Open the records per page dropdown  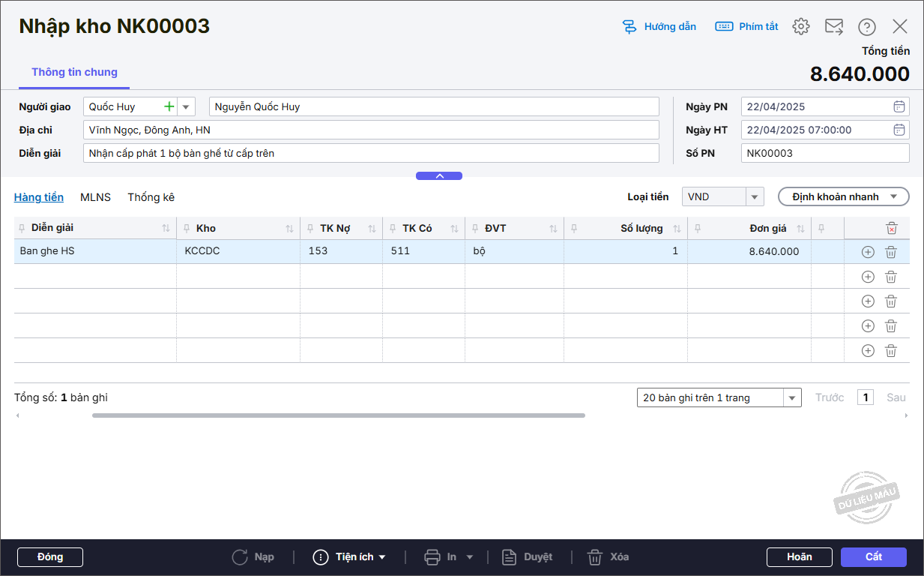792,397
